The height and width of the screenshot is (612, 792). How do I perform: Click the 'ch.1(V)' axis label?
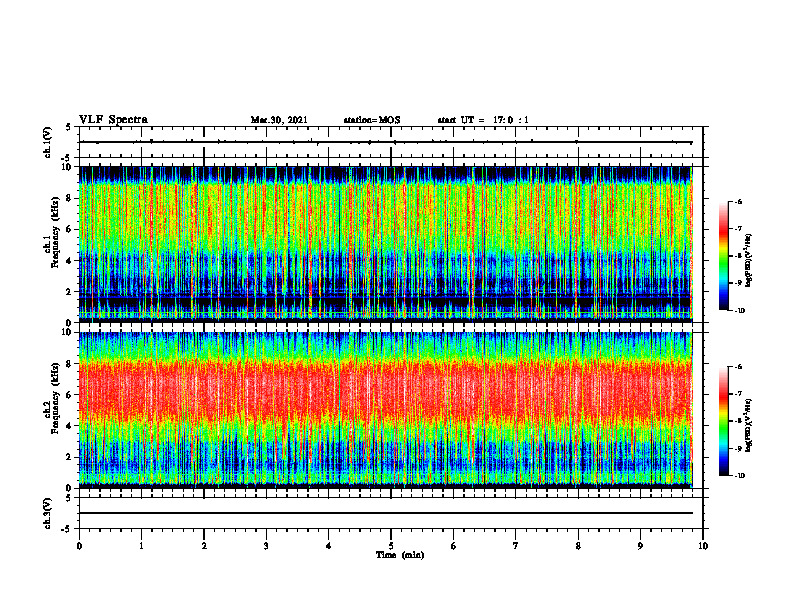coord(48,142)
